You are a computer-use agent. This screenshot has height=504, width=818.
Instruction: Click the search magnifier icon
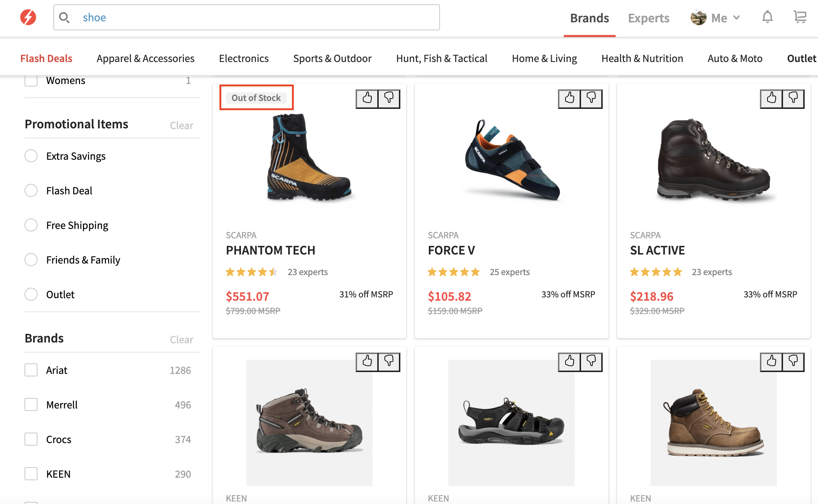pos(64,17)
